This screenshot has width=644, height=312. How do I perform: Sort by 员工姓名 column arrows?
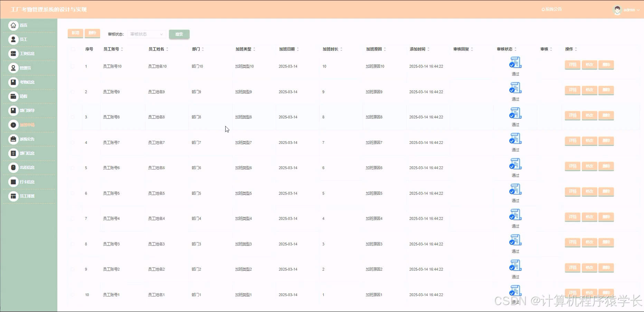167,49
